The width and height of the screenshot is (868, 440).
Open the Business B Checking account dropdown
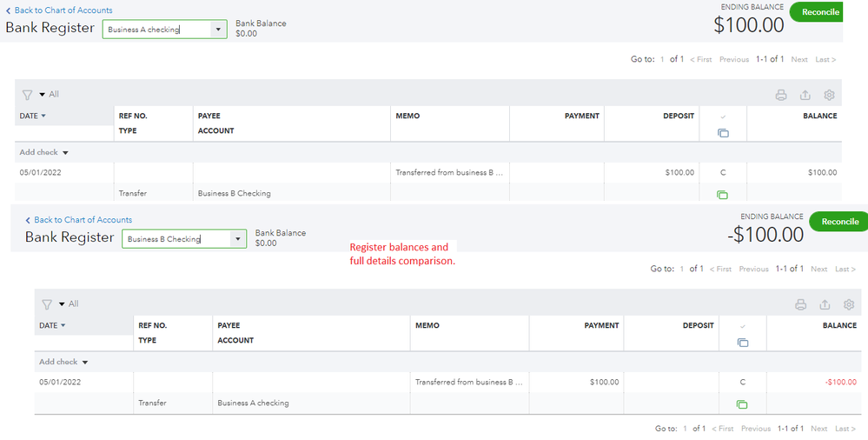[x=236, y=239]
